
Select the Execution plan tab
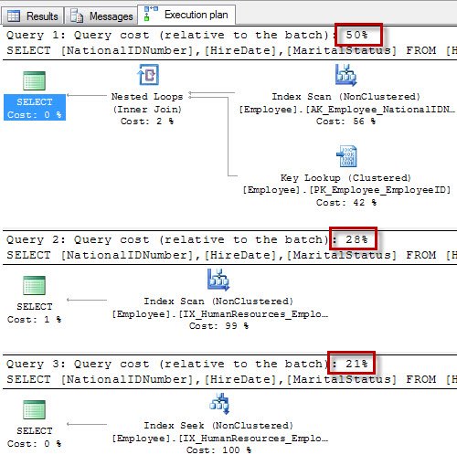pos(186,15)
